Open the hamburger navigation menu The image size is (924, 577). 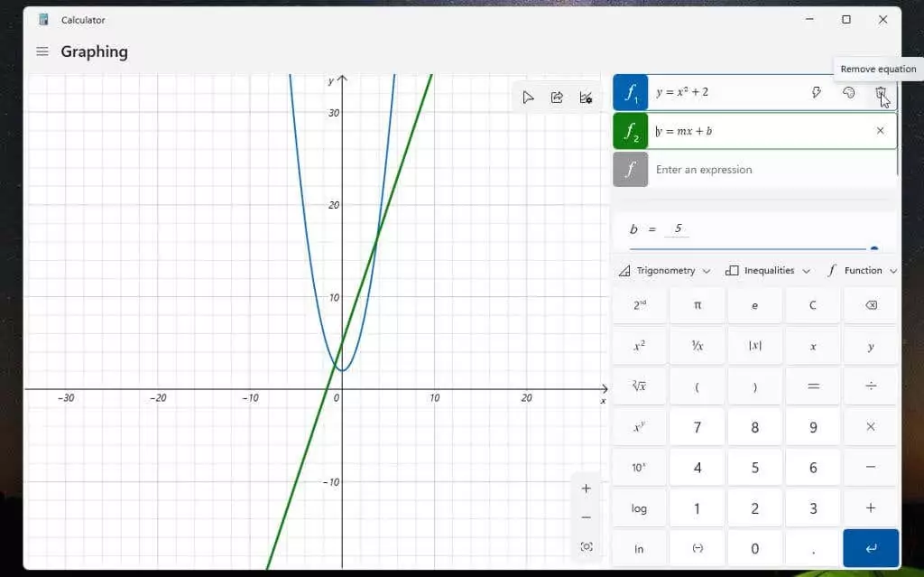(x=42, y=51)
